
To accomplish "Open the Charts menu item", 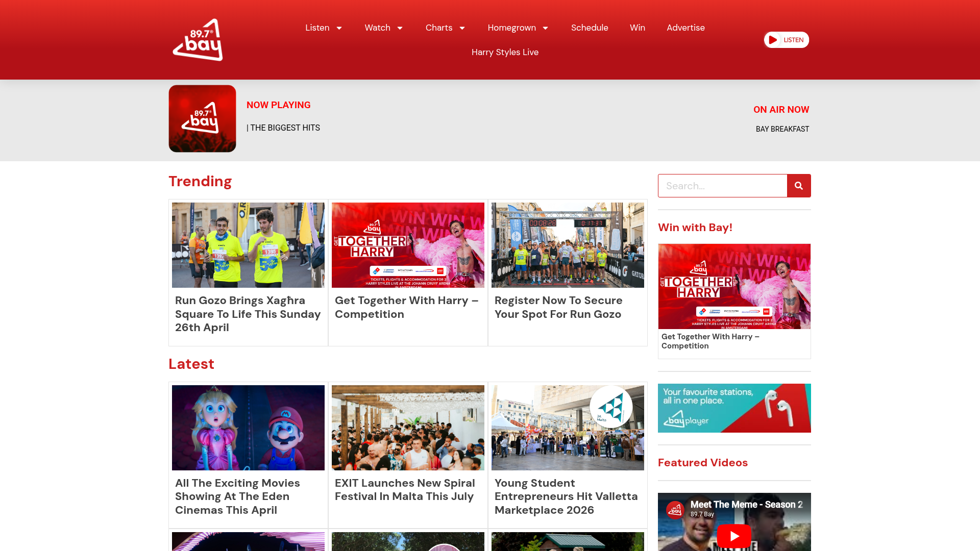I will (439, 28).
